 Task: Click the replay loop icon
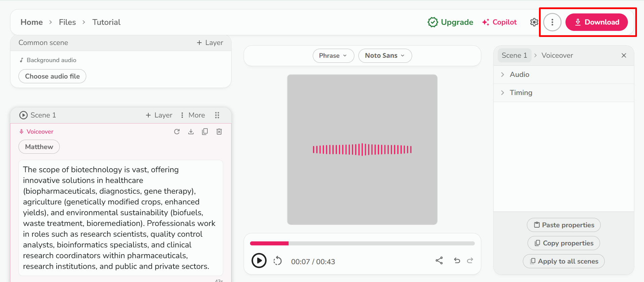point(278,261)
